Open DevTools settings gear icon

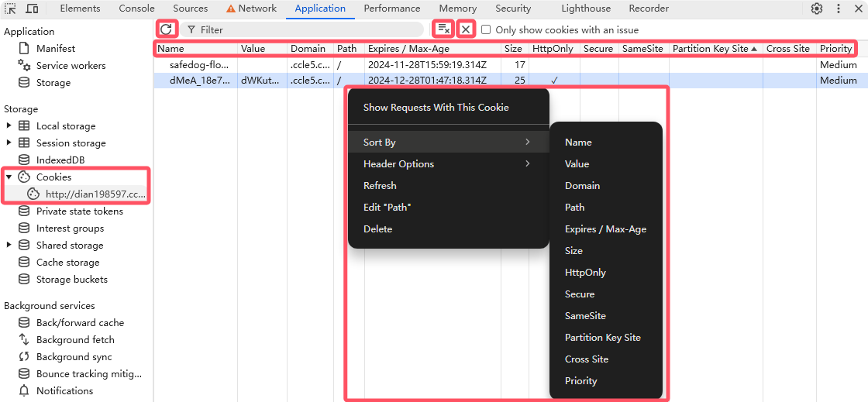817,9
